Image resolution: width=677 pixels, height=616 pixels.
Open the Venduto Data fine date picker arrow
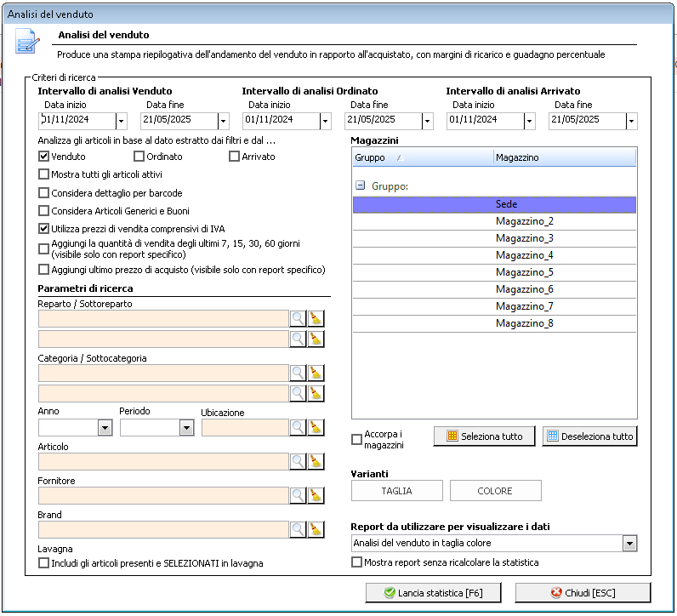(x=223, y=122)
